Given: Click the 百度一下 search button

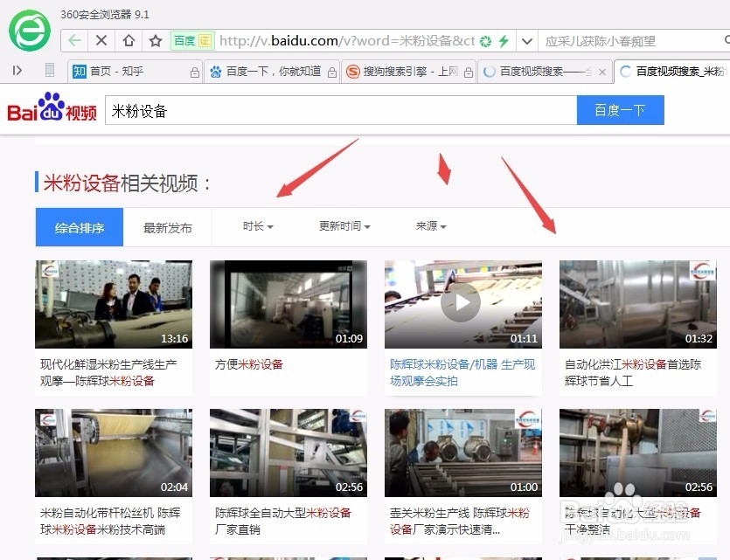Looking at the screenshot, I should 620,109.
